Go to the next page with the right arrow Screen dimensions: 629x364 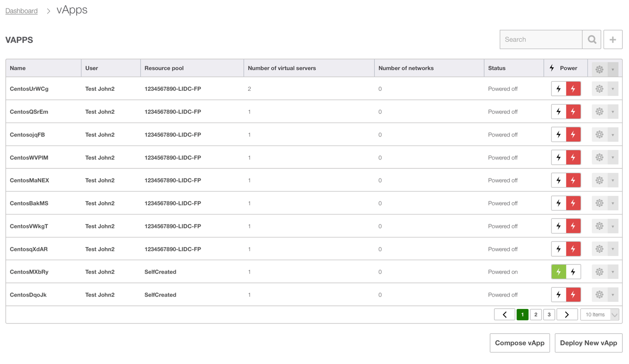click(567, 314)
